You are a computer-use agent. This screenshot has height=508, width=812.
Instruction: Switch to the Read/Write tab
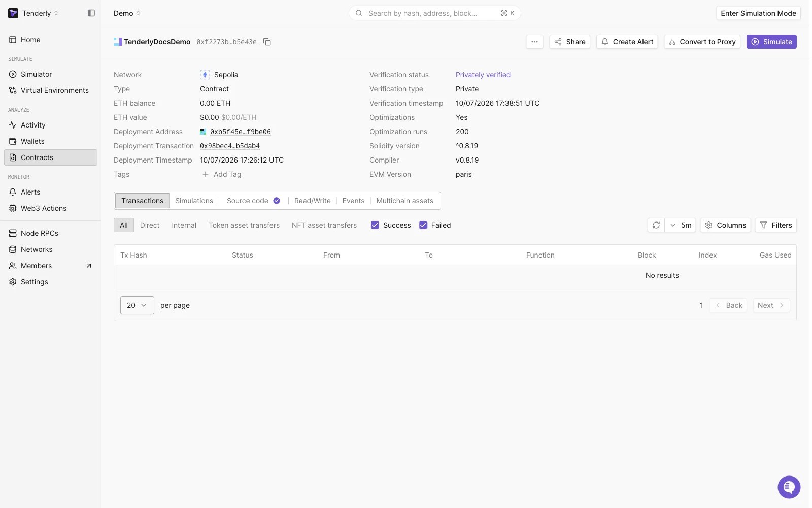tap(313, 201)
